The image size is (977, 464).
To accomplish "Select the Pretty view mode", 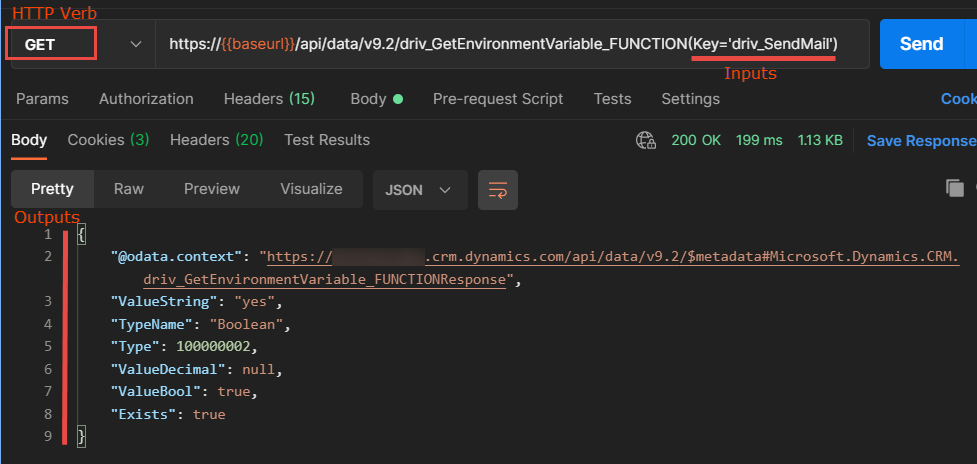I will 52,189.
